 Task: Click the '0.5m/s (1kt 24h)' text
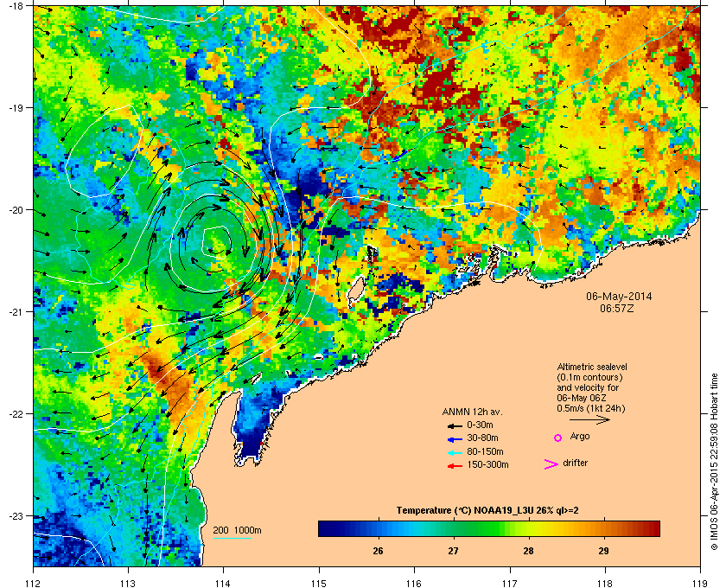[x=591, y=408]
